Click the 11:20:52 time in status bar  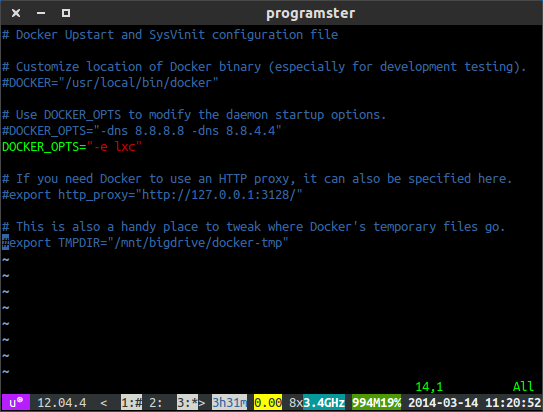(x=513, y=403)
